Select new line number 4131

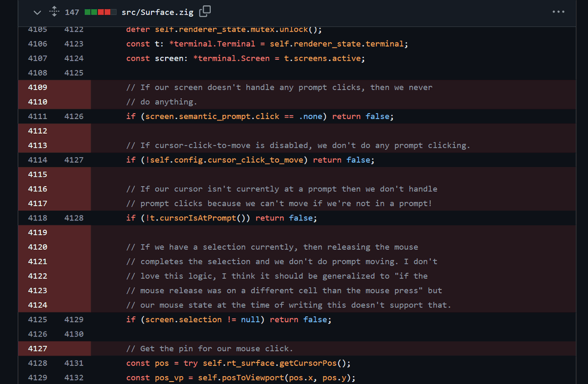tap(73, 363)
